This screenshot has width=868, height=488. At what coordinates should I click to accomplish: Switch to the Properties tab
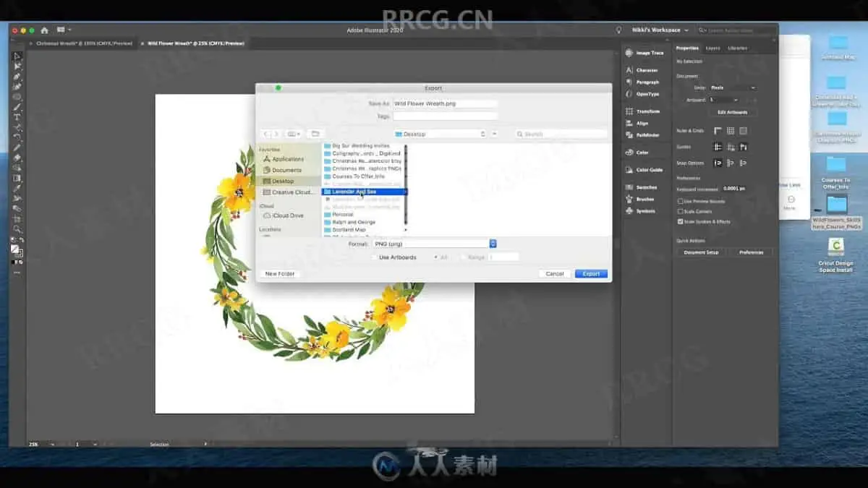(687, 48)
